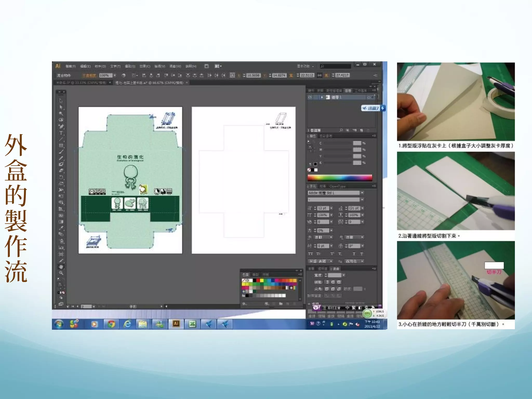
Task: Pick the Direct Selection arrow tool
Action: [61, 107]
